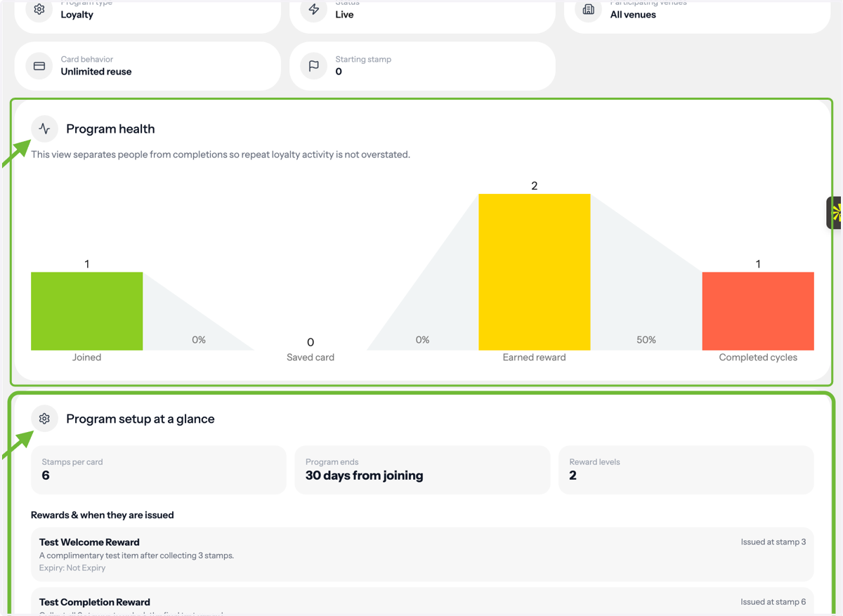Click the Card behavior card icon
This screenshot has width=843, height=616.
click(x=39, y=66)
